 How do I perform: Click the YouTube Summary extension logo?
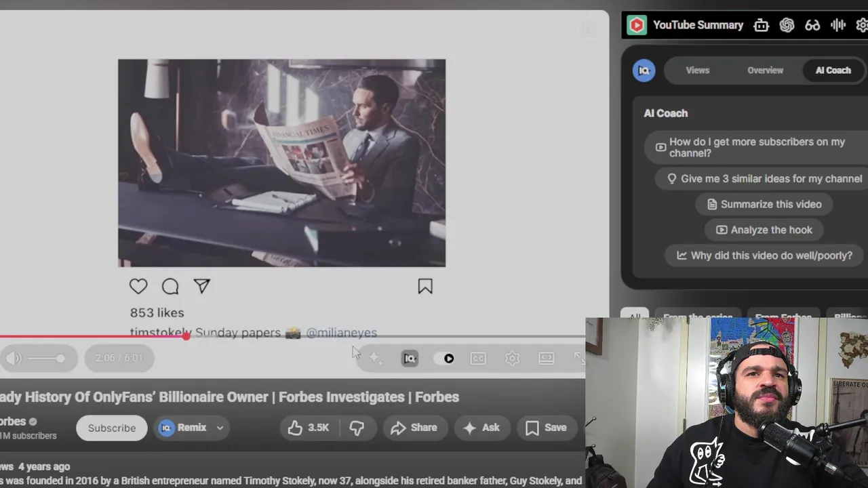(x=637, y=25)
